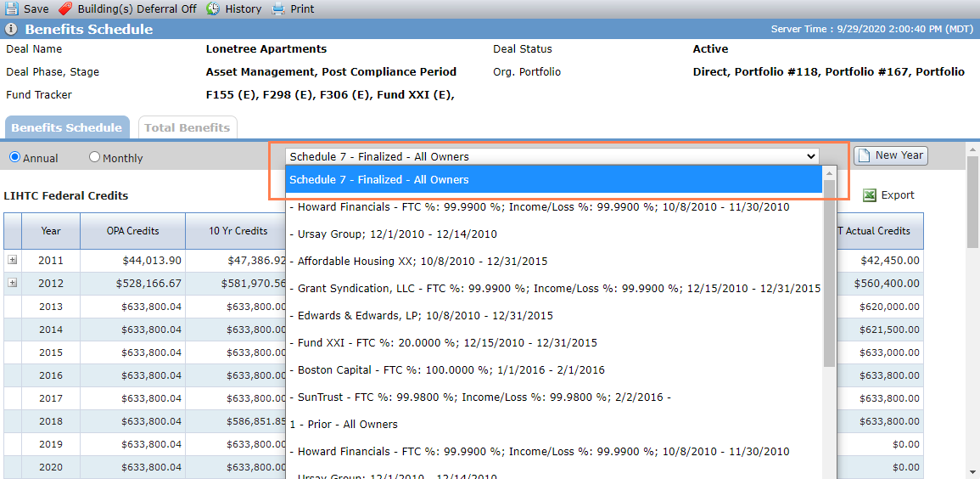Click the Save disk icon

[x=12, y=8]
